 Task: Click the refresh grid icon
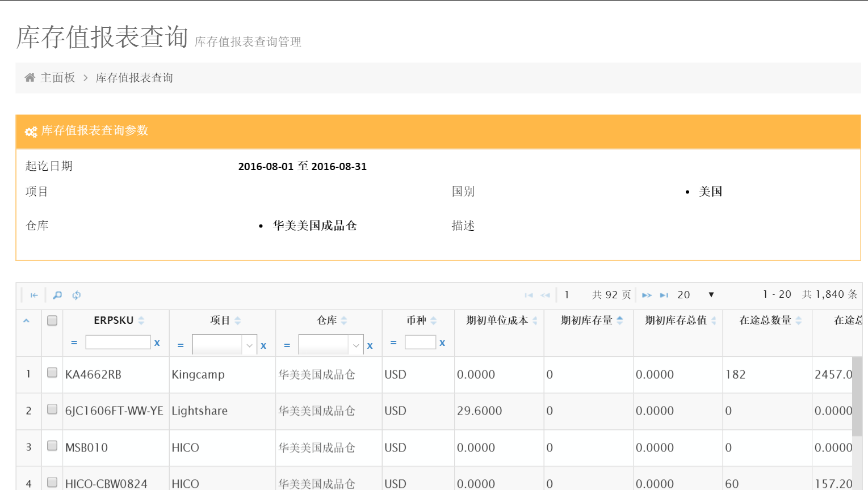pos(77,295)
